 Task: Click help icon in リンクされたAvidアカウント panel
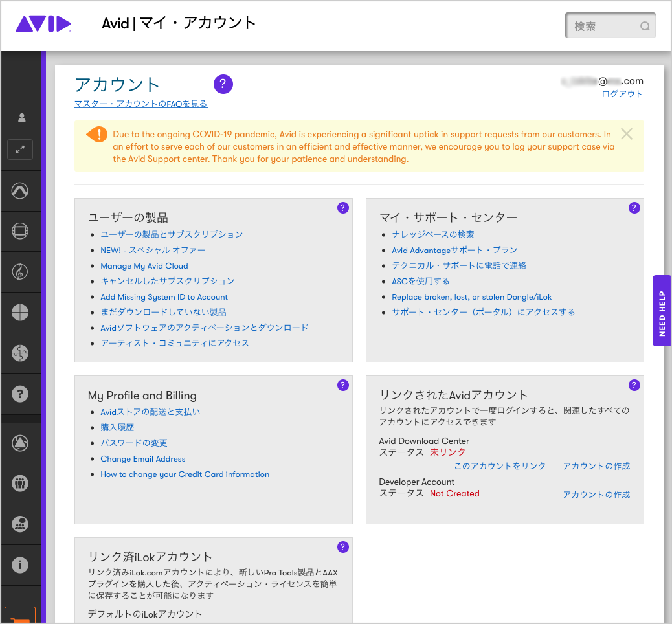click(634, 385)
